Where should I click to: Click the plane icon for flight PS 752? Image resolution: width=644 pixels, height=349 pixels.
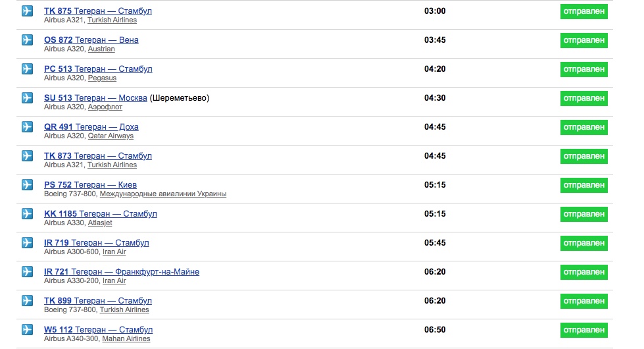coord(27,185)
